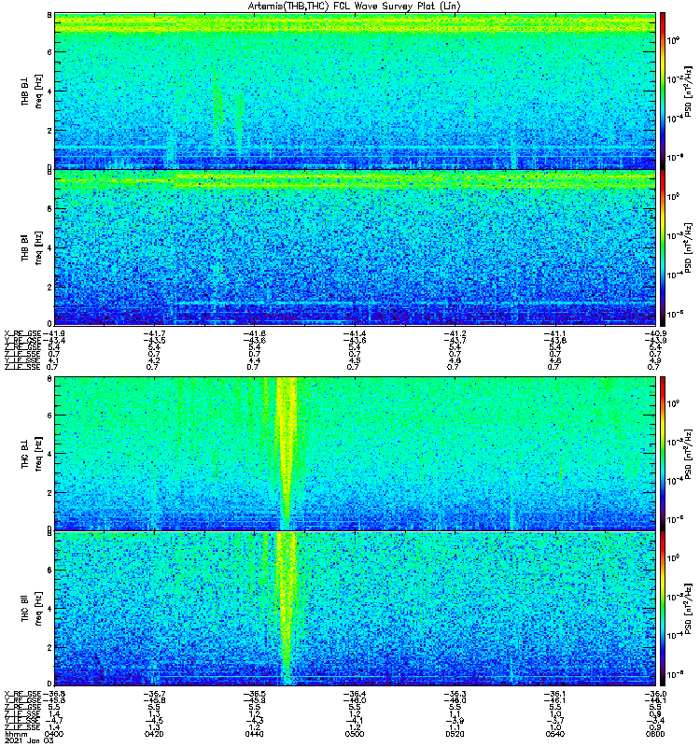Click the -36.3 X position value
The height and width of the screenshot is (747, 700).
coord(455,694)
